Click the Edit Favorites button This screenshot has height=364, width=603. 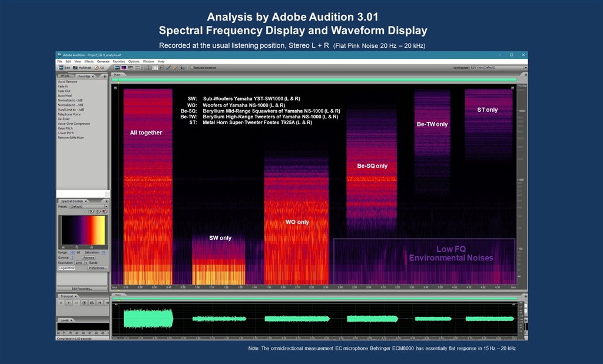tap(82, 289)
